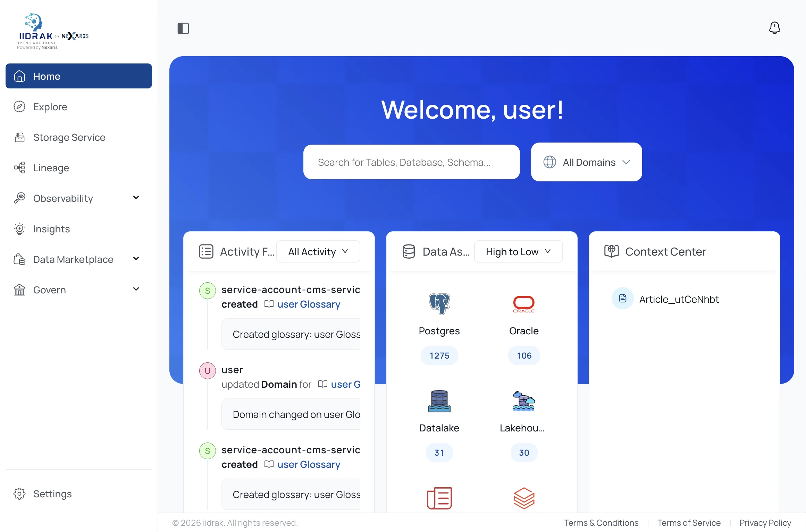Click the red document list asset icon
This screenshot has width=806, height=532.
[439, 498]
